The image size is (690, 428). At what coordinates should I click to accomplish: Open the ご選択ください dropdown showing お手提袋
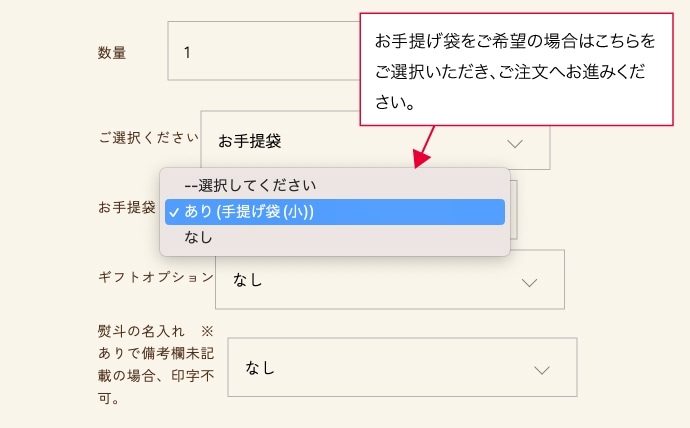375,140
